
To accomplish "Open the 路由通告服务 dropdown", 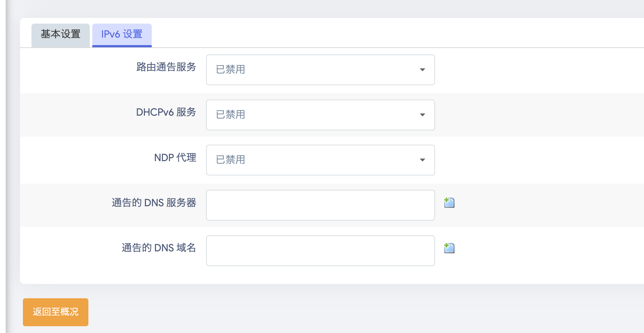I will (320, 70).
